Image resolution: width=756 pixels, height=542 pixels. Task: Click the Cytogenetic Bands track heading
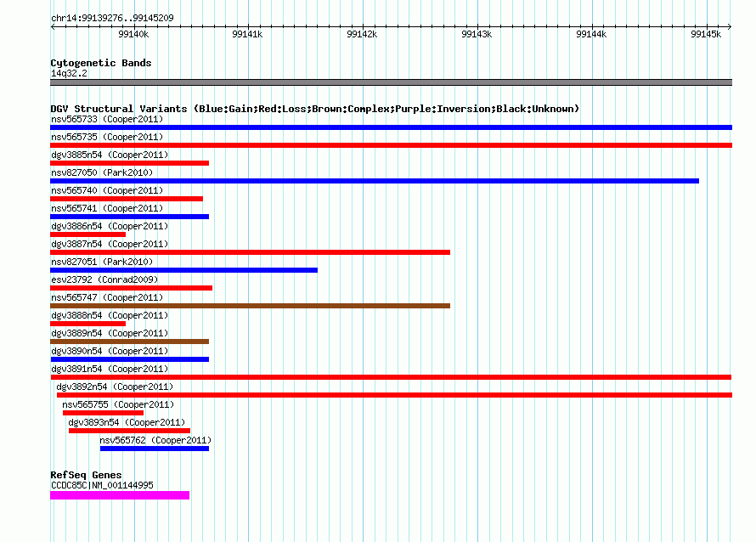pyautogui.click(x=101, y=63)
